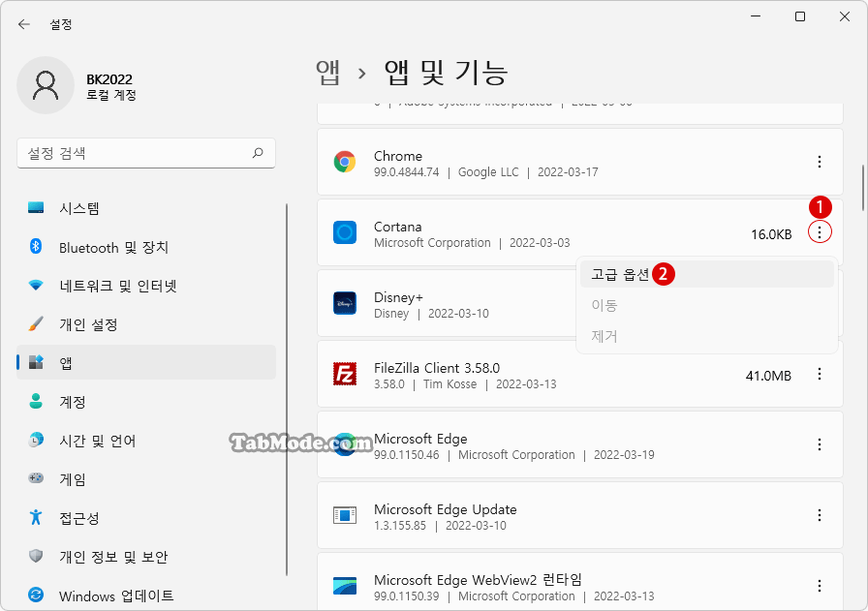Open FileZilla Client three-dot menu
868x611 pixels.
tap(820, 374)
